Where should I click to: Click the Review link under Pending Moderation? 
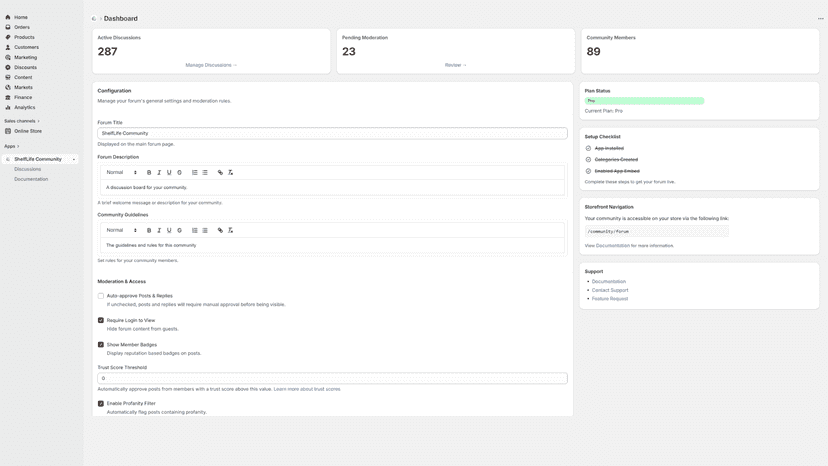pos(456,65)
